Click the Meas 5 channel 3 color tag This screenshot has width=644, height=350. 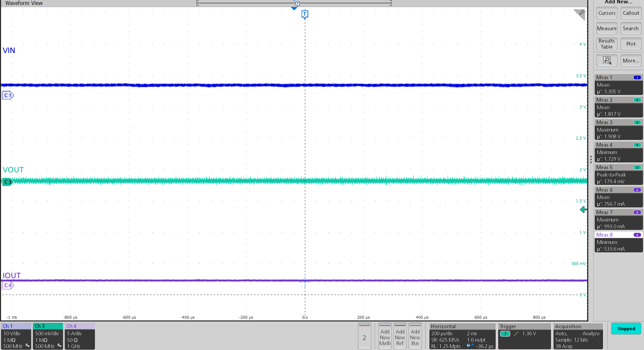(637, 167)
